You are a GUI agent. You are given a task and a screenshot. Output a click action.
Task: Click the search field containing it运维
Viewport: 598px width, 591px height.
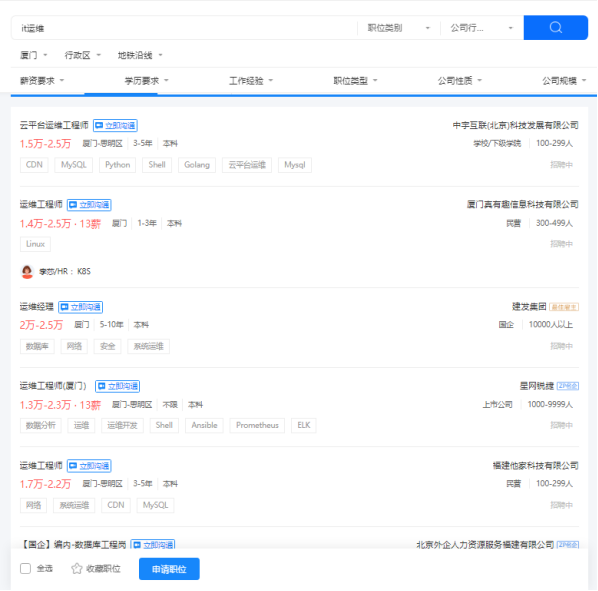click(185, 28)
